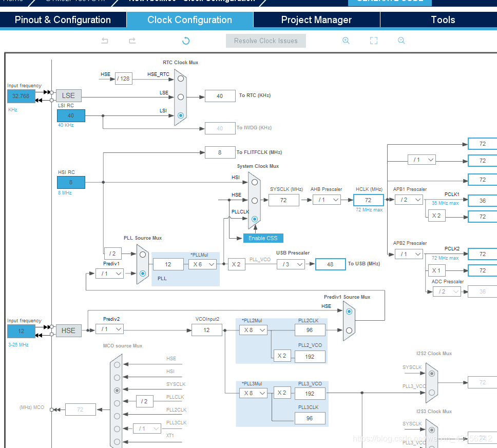Switch to Clock Configuration tab

point(189,20)
